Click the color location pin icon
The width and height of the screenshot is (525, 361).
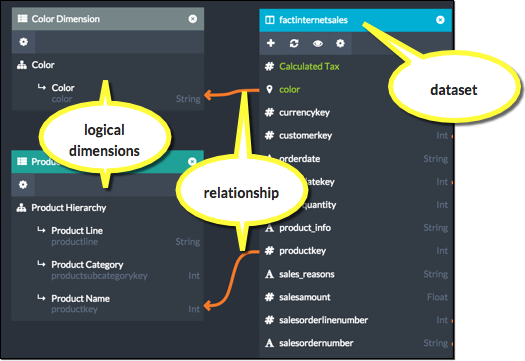click(270, 89)
